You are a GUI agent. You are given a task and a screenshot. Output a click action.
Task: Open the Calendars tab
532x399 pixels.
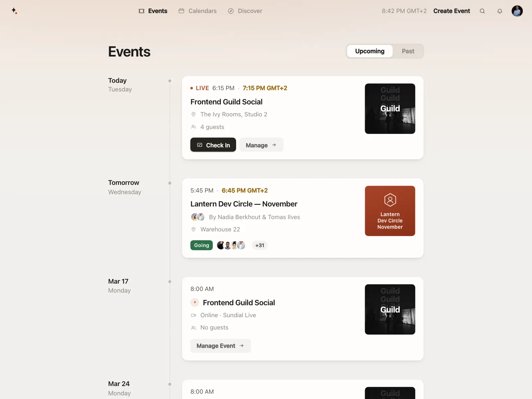198,11
